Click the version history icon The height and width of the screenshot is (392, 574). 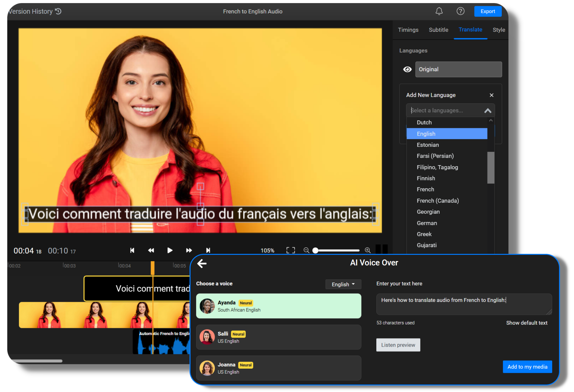[x=58, y=11]
